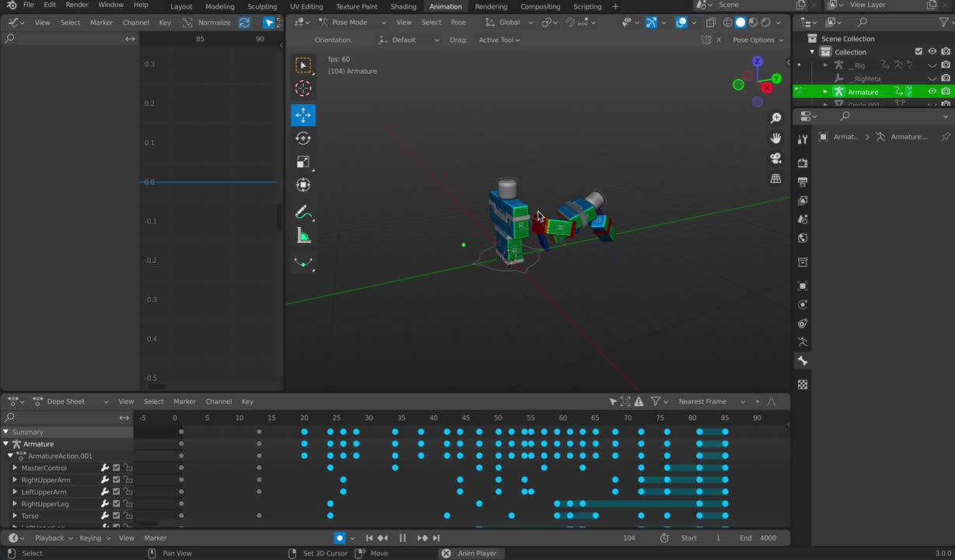955x560 pixels.
Task: Toggle camera view in viewport
Action: pos(775,159)
